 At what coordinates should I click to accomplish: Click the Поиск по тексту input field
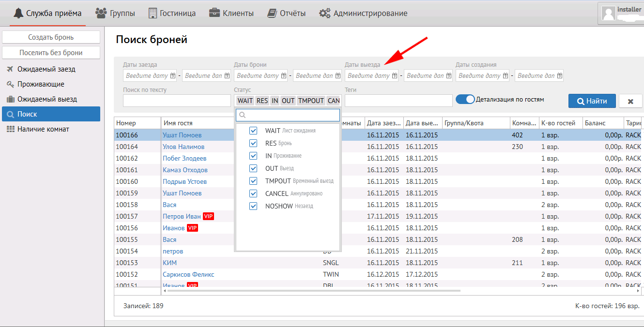click(177, 101)
